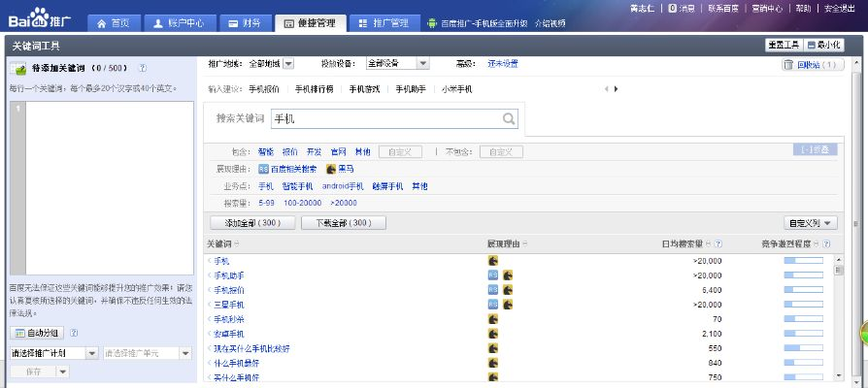The width and height of the screenshot is (868, 388).
Task: Click the Android icon for mobile upgrade notice
Action: [x=432, y=23]
